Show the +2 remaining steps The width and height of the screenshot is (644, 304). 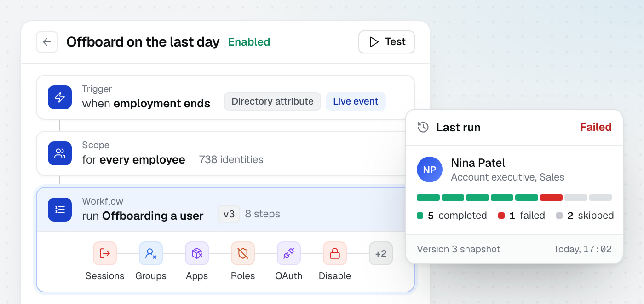(381, 253)
